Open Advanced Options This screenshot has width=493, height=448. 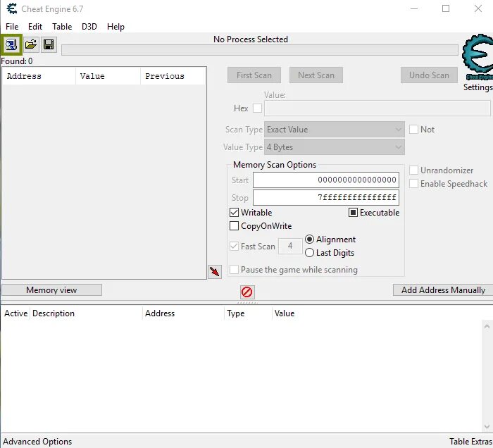[37, 442]
